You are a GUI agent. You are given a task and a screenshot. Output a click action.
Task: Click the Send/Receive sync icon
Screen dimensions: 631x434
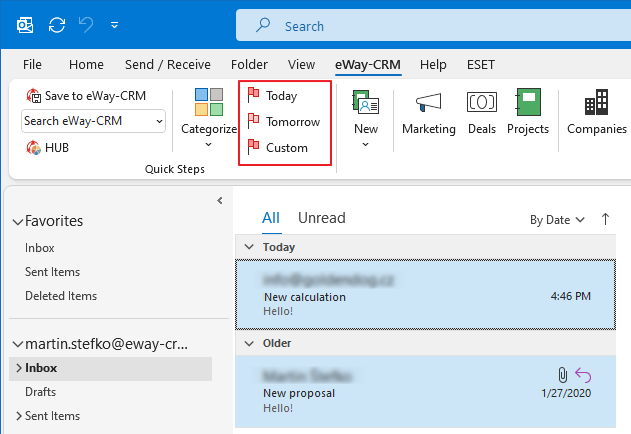[x=57, y=25]
